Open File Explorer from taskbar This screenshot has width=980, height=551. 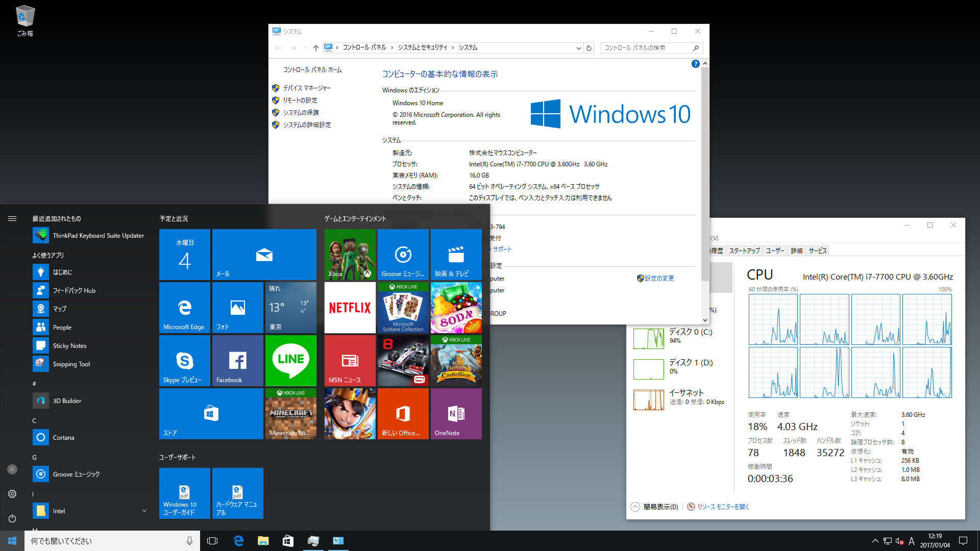coord(263,541)
